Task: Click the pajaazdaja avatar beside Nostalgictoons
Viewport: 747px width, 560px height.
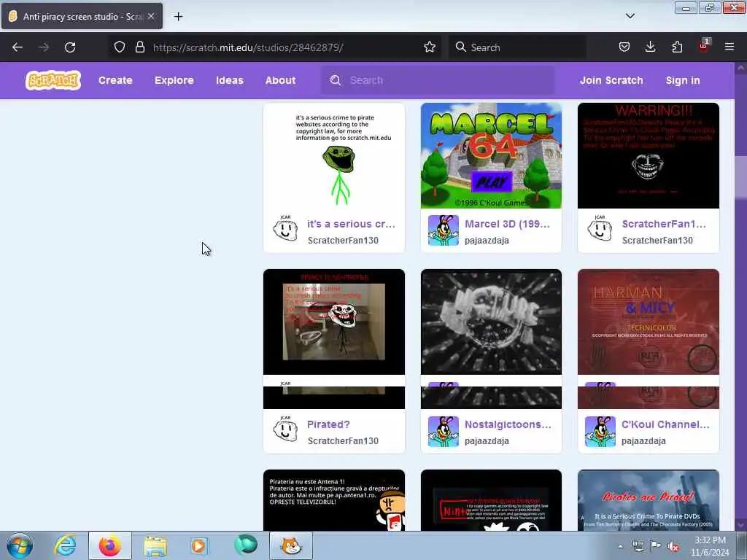Action: pos(443,432)
